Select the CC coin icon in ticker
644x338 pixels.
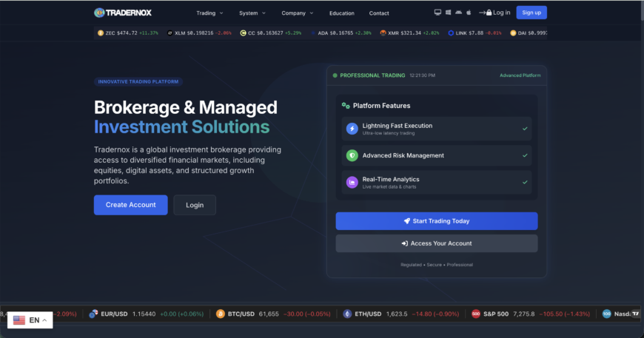[243, 33]
